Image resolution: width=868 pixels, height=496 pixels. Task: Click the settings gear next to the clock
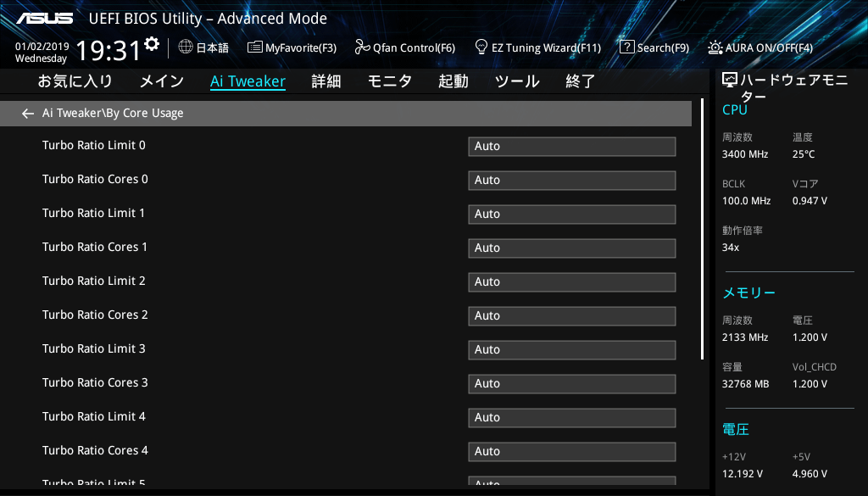click(x=152, y=43)
